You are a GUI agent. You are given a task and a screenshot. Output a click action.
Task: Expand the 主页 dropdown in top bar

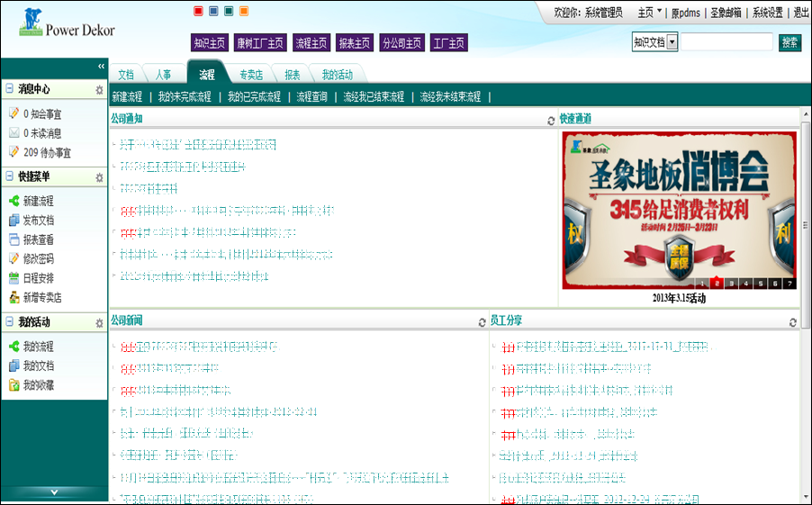coord(660,11)
